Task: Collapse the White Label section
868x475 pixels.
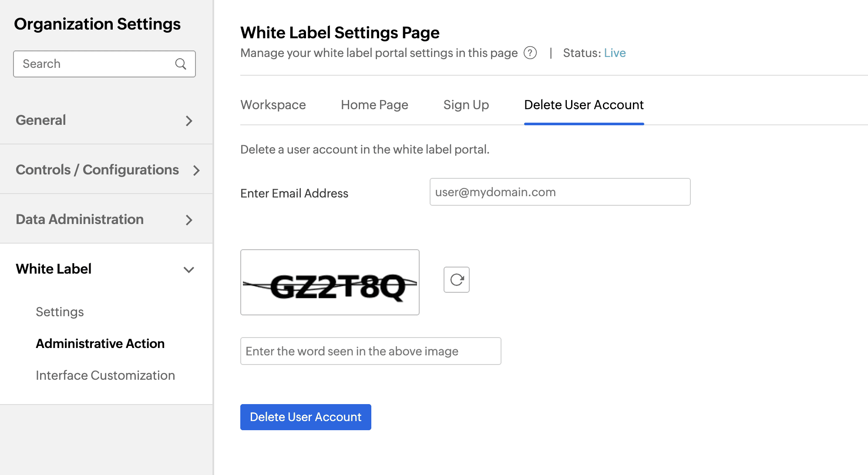Action: tap(189, 269)
